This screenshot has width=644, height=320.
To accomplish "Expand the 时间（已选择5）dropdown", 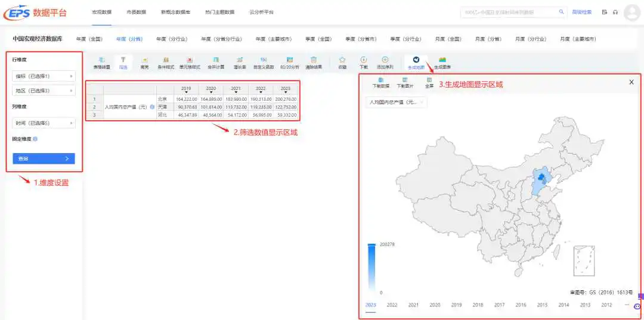I will pyautogui.click(x=44, y=123).
